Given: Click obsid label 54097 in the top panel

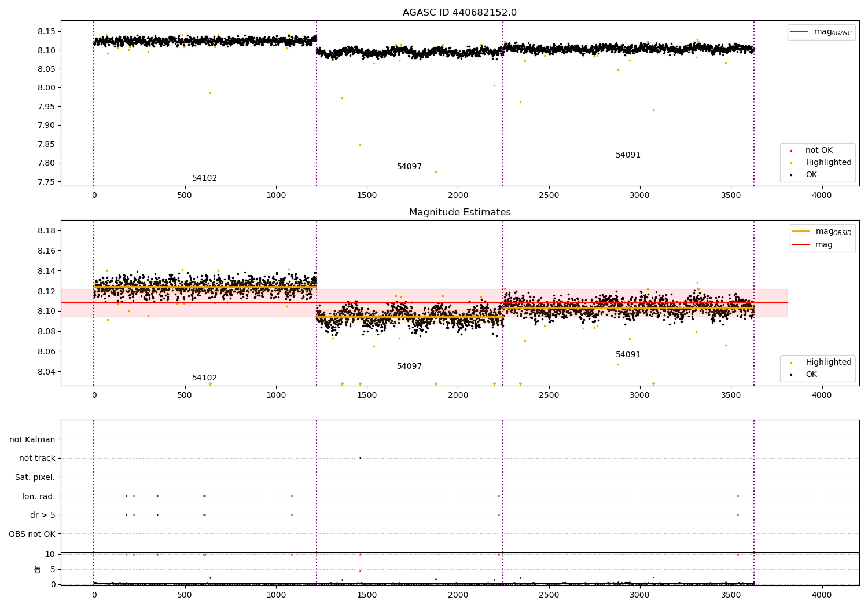Looking at the screenshot, I should pos(409,167).
